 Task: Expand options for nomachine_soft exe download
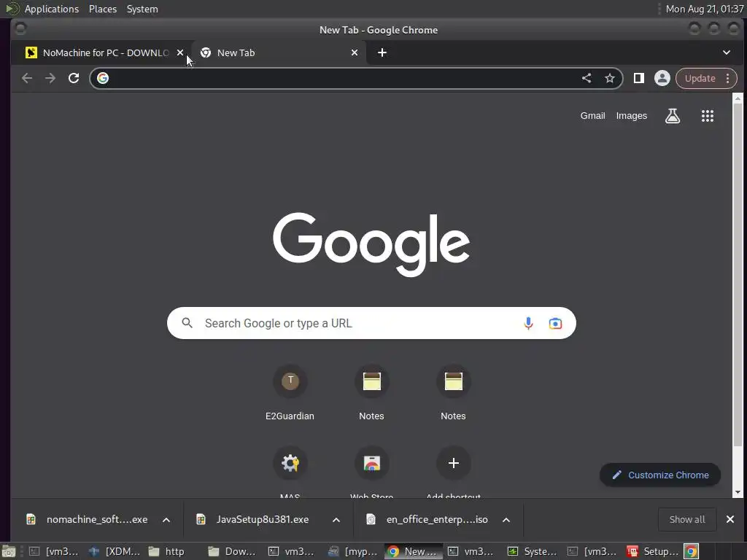click(x=166, y=519)
